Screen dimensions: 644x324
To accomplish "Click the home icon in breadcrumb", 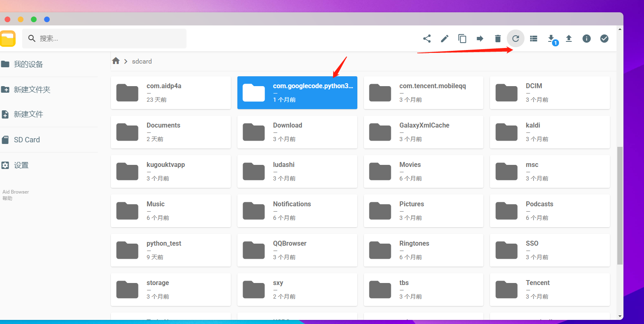I will pyautogui.click(x=116, y=61).
